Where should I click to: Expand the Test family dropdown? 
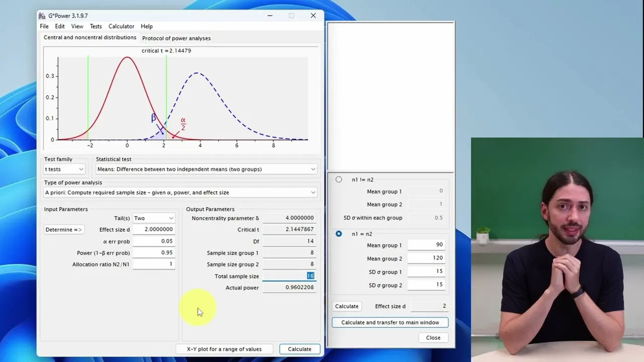point(64,169)
